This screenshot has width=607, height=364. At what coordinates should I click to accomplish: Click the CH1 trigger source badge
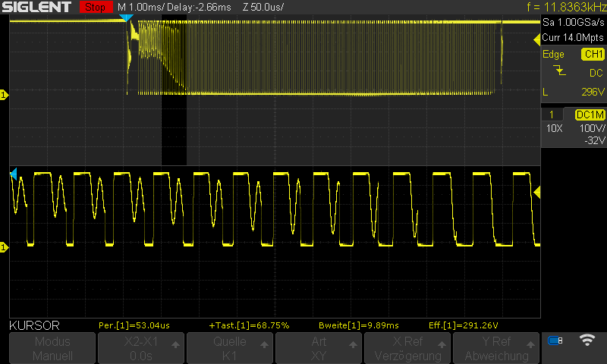click(x=593, y=54)
